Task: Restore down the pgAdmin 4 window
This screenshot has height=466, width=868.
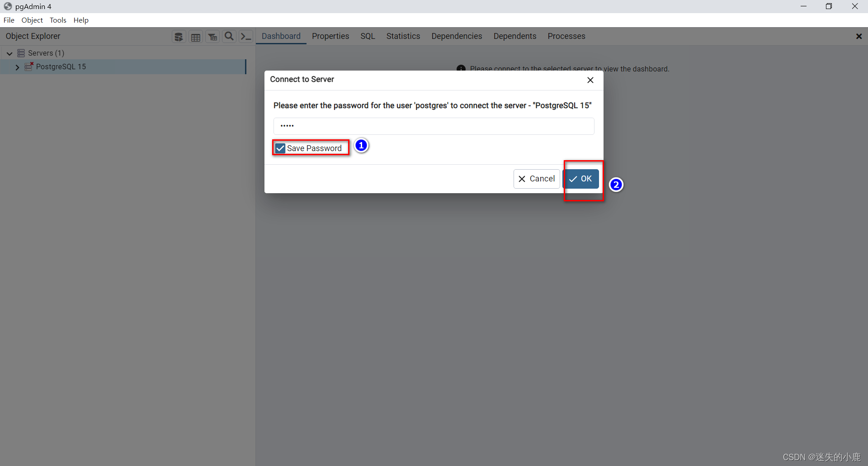Action: [x=829, y=6]
